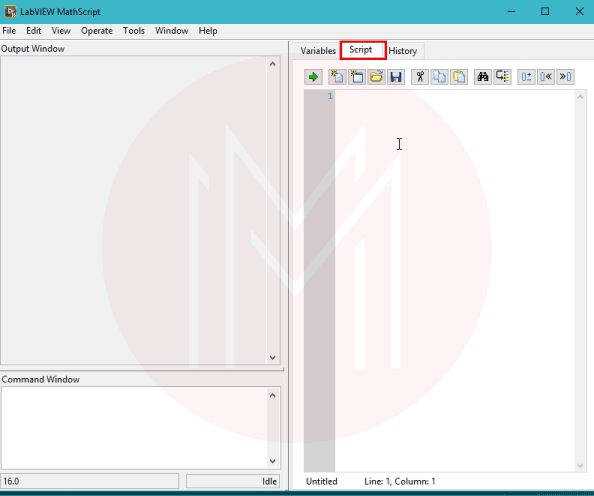594x496 pixels.
Task: Toggle bookmark icon in script toolbar
Action: coord(526,77)
